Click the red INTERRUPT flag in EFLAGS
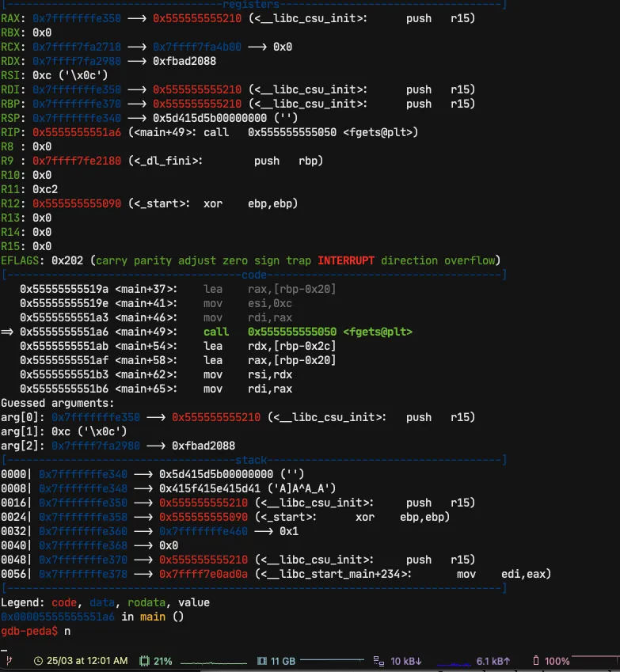This screenshot has width=620, height=672. pyautogui.click(x=346, y=260)
